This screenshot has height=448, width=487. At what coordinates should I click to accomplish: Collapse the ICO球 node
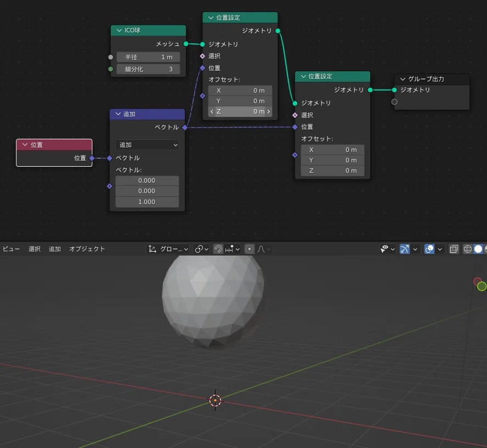119,30
